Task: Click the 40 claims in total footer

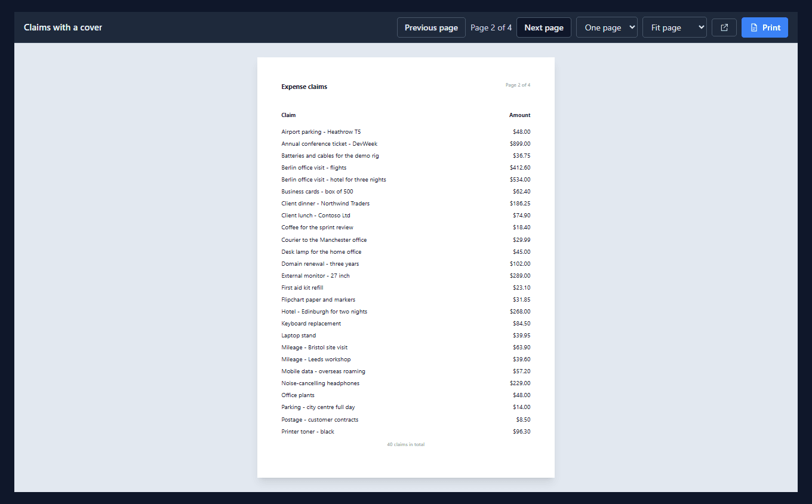Action: pos(406,445)
